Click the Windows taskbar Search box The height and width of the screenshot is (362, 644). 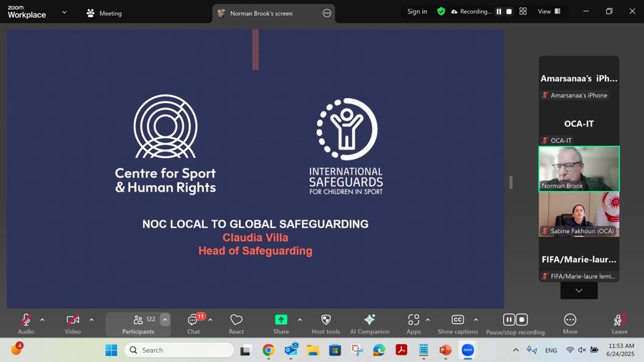click(x=179, y=350)
